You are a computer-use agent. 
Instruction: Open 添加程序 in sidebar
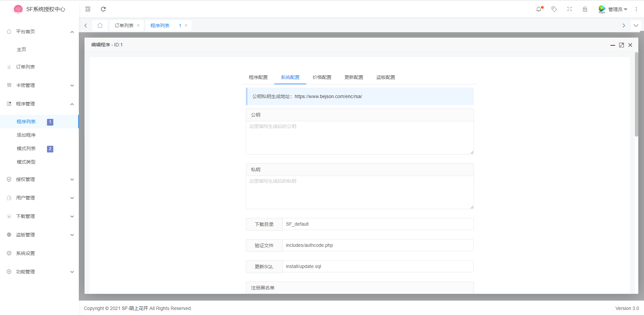(26, 135)
